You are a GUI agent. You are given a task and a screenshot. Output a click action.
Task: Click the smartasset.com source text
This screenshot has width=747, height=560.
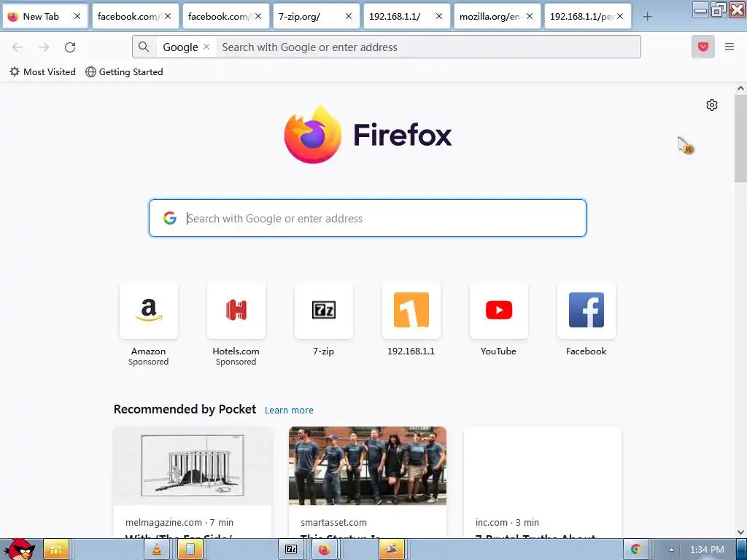point(333,522)
